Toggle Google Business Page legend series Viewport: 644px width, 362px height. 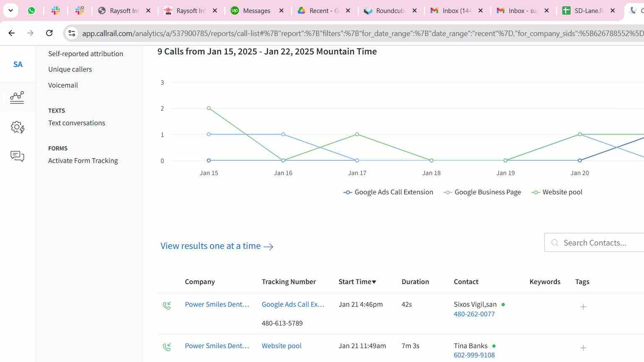[482, 192]
